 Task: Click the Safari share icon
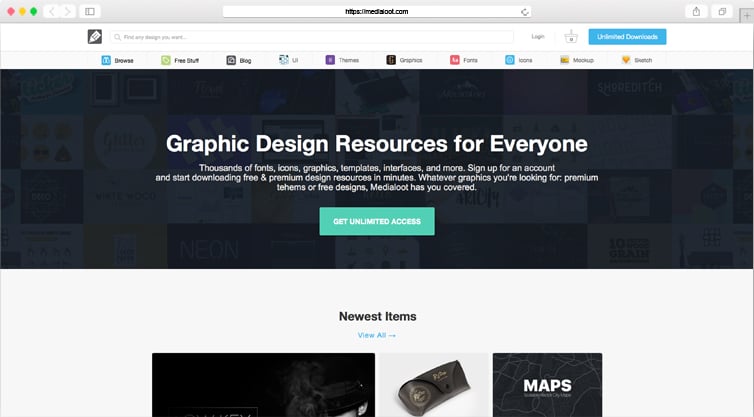(696, 11)
